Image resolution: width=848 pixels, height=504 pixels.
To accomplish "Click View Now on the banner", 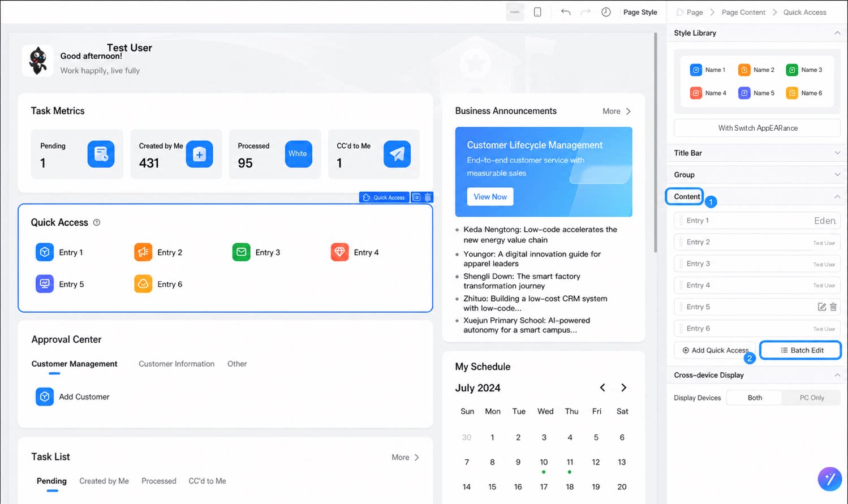I will 490,197.
